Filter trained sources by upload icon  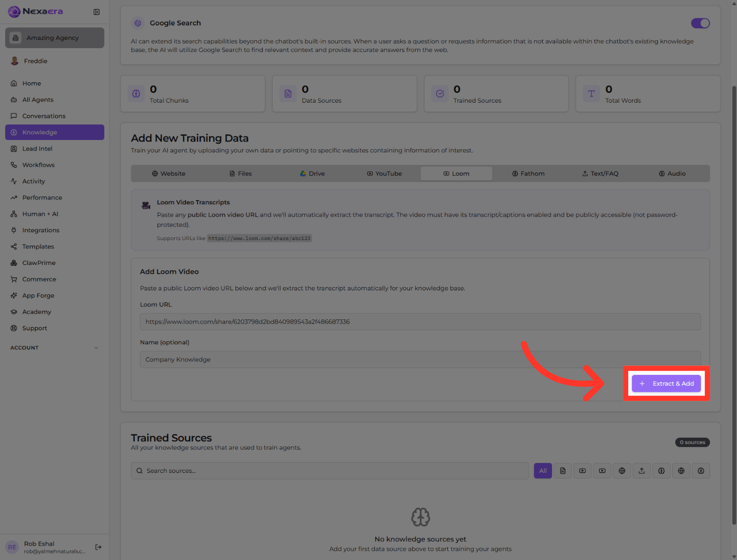click(642, 471)
